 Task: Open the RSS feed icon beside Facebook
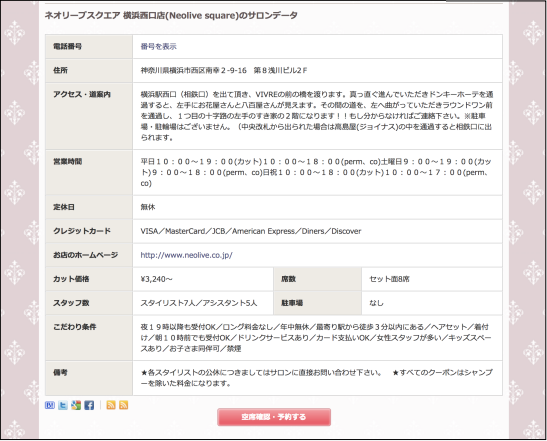(111, 405)
